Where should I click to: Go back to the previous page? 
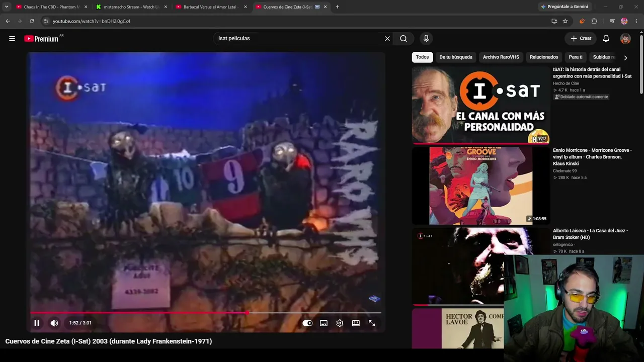tap(8, 21)
